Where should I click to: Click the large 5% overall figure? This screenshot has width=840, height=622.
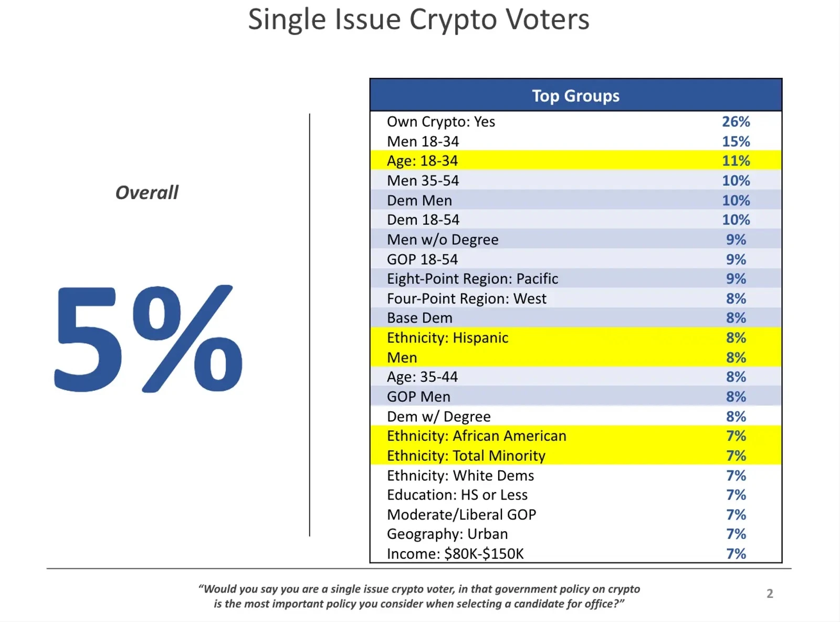148,339
